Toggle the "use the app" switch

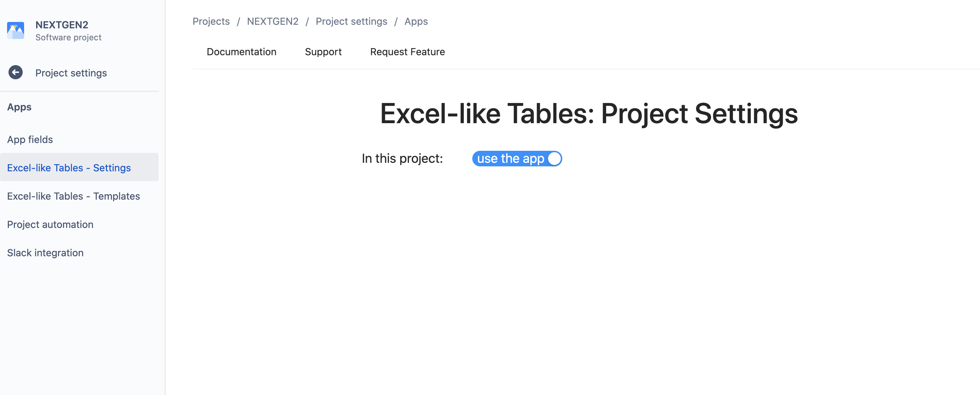(517, 159)
